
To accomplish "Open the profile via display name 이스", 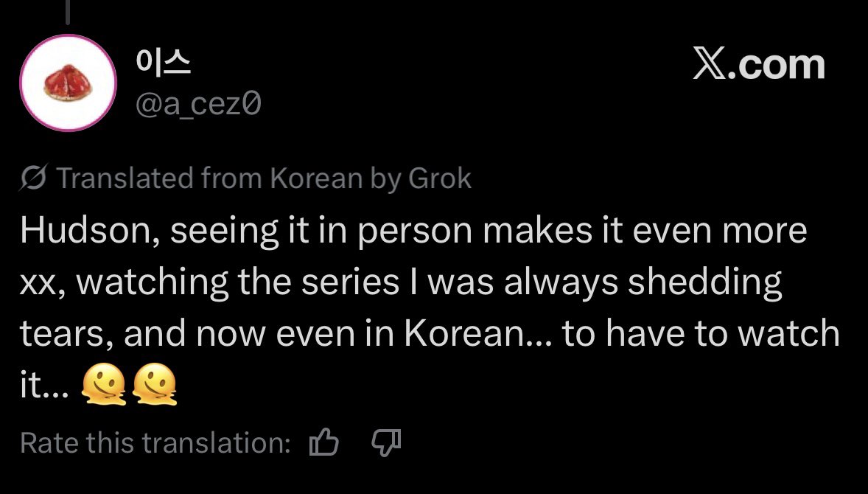I will tap(164, 62).
